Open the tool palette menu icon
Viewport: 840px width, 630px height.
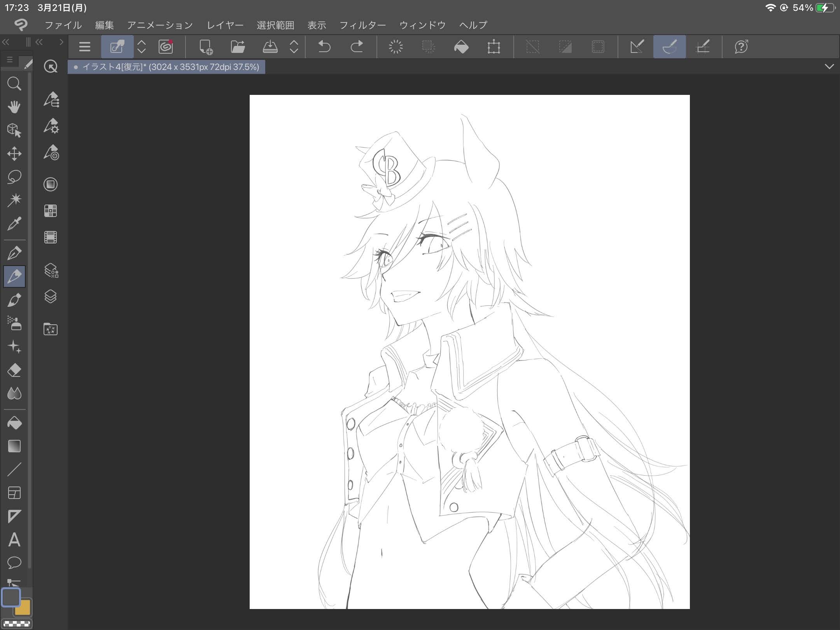point(10,60)
